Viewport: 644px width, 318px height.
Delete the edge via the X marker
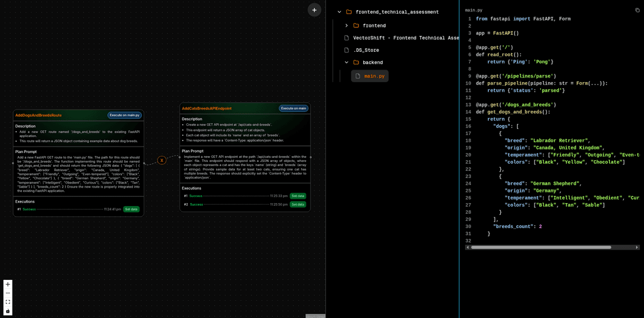coord(162,160)
